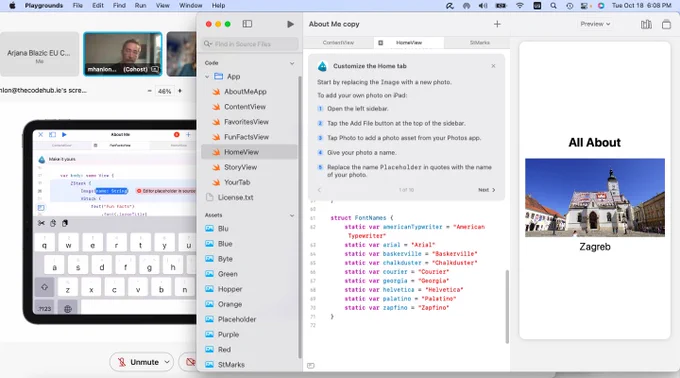The height and width of the screenshot is (378, 680).
Task: Open the arrow beside Unmute
Action: point(167,362)
